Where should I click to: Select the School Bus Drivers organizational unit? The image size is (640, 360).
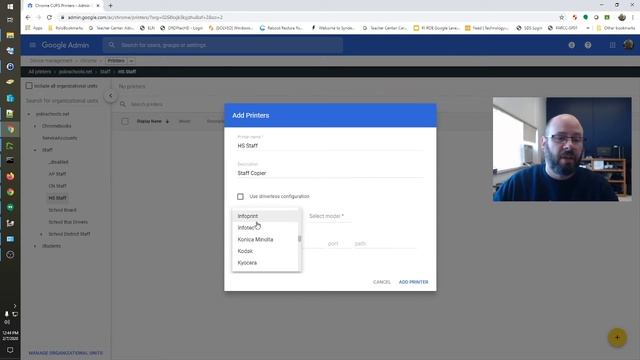pyautogui.click(x=68, y=222)
